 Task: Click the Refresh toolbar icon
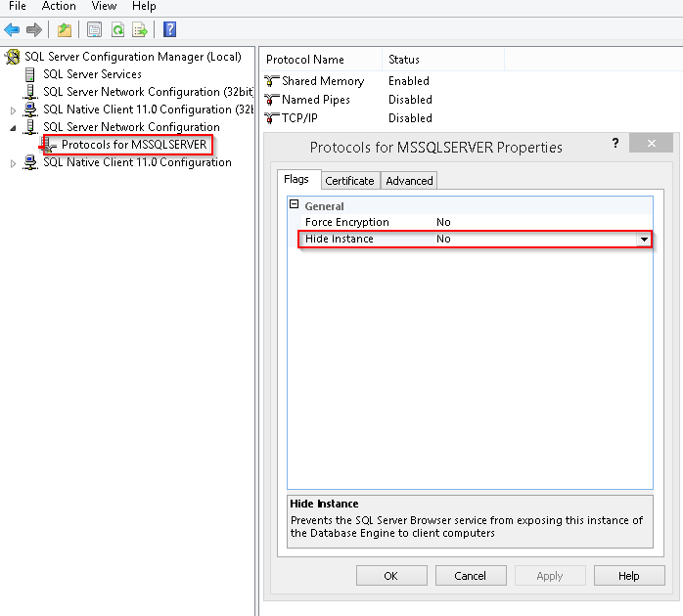(x=117, y=29)
